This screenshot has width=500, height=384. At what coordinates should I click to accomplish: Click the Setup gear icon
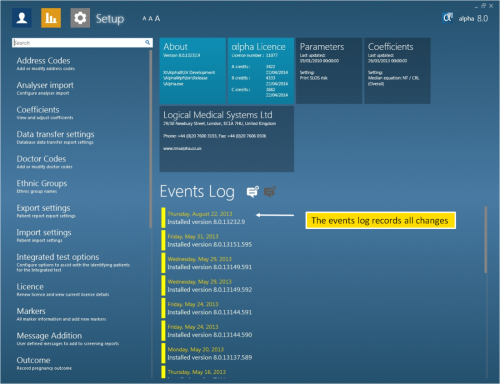[x=80, y=18]
